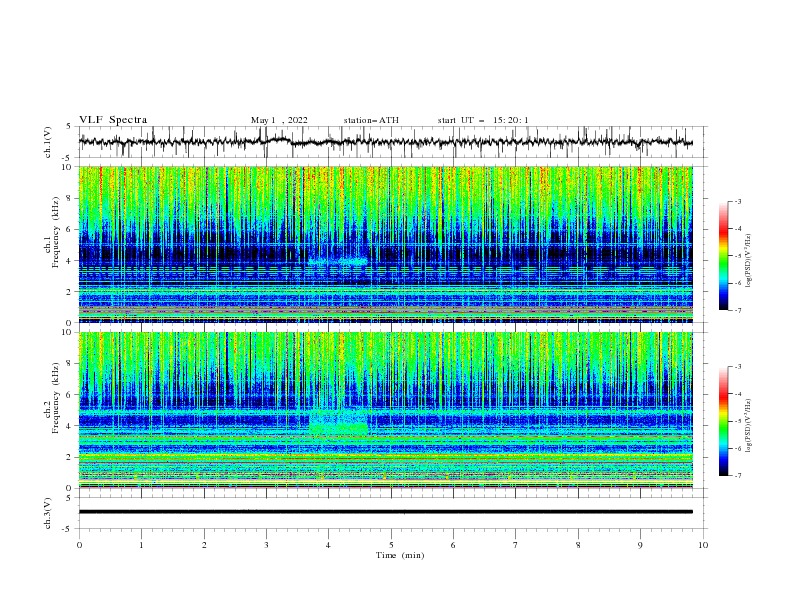Click time axis tick label "4"
The image size is (792, 612).
tap(329, 545)
